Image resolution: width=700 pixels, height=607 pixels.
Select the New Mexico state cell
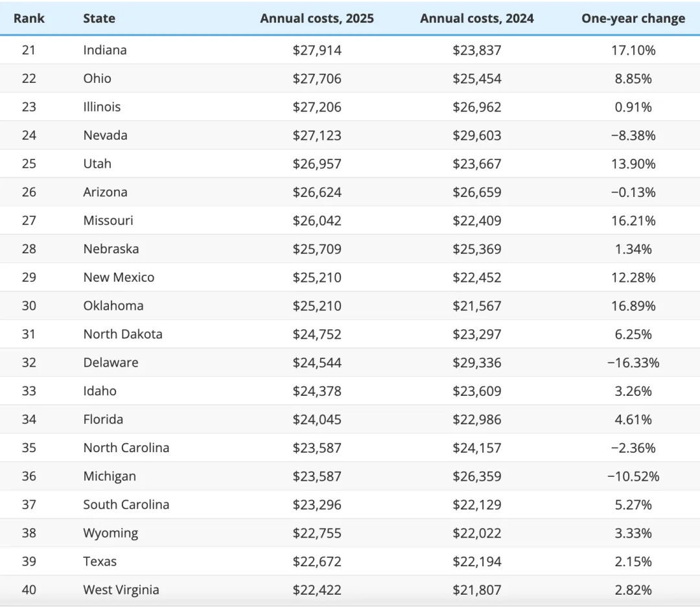(119, 277)
